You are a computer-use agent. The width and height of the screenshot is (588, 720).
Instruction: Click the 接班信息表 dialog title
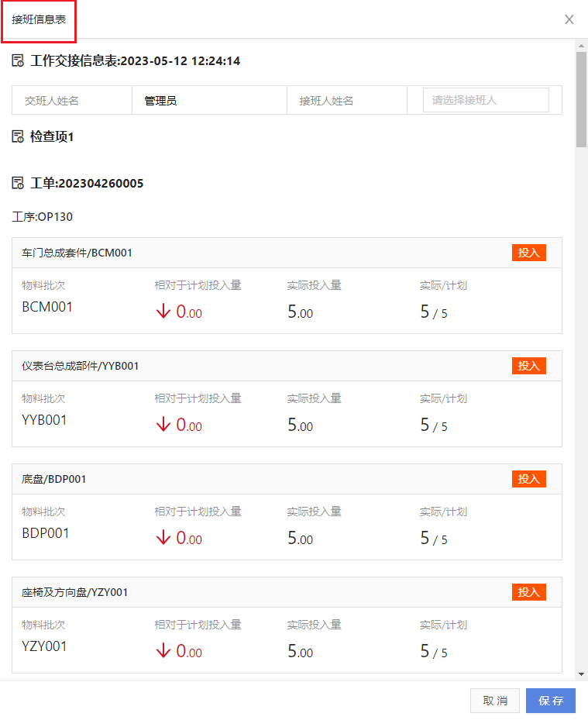tap(39, 19)
